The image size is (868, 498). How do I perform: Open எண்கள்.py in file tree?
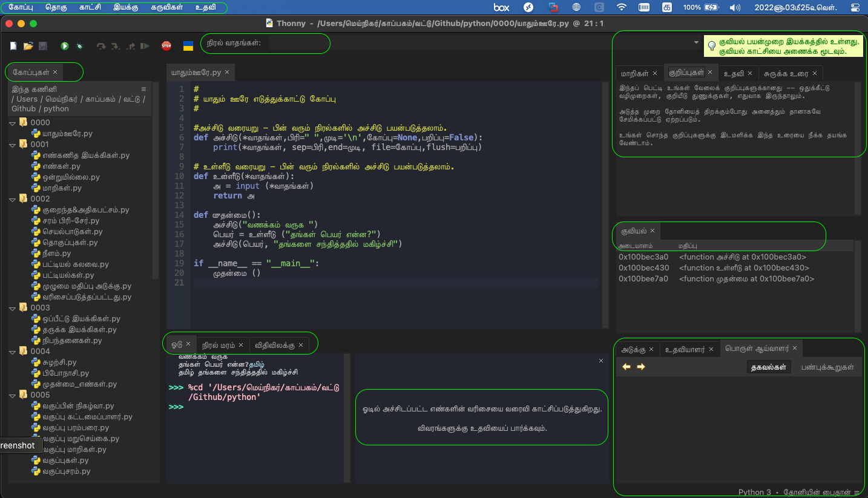click(x=61, y=166)
